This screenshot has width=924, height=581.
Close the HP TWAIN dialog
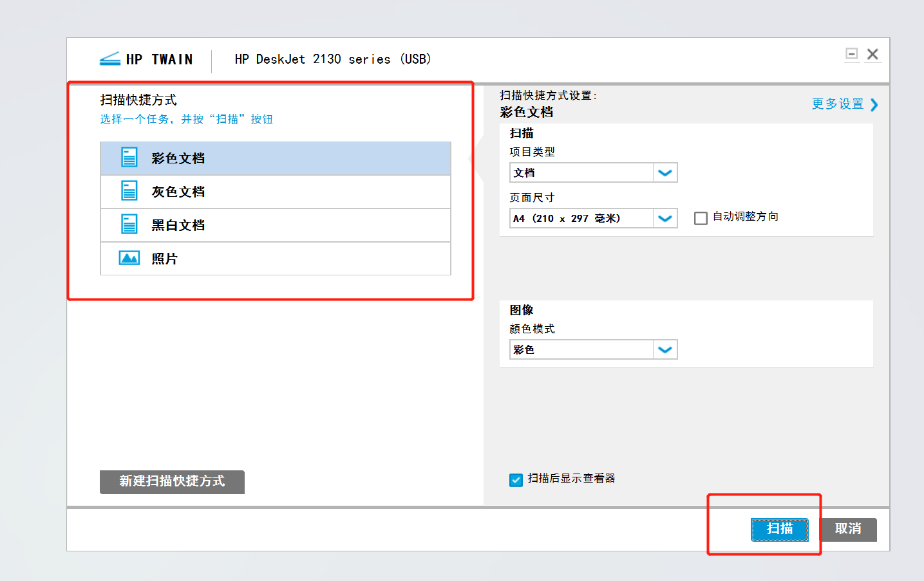click(x=872, y=54)
